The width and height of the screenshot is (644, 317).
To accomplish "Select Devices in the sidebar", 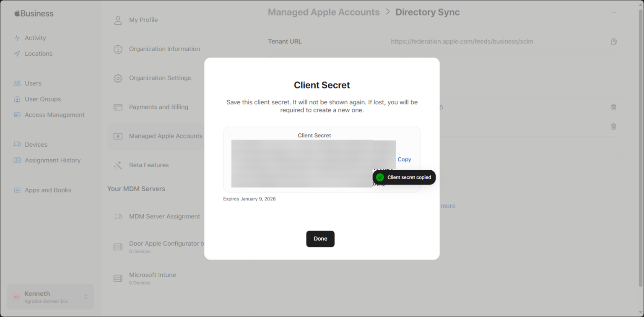I will click(x=36, y=144).
